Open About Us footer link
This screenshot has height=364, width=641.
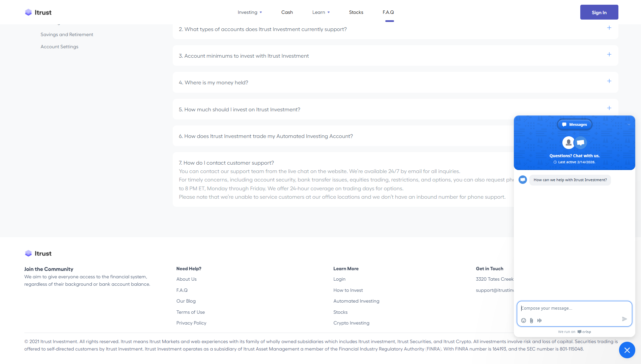pyautogui.click(x=187, y=279)
